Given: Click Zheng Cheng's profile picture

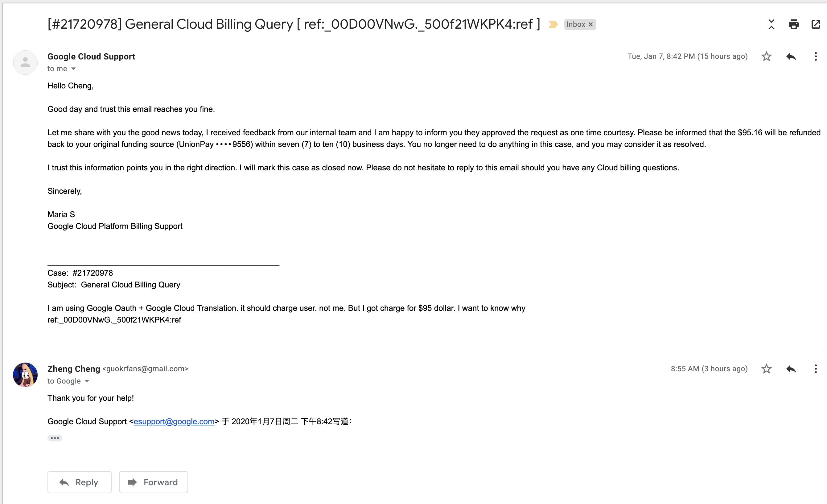Looking at the screenshot, I should [25, 375].
